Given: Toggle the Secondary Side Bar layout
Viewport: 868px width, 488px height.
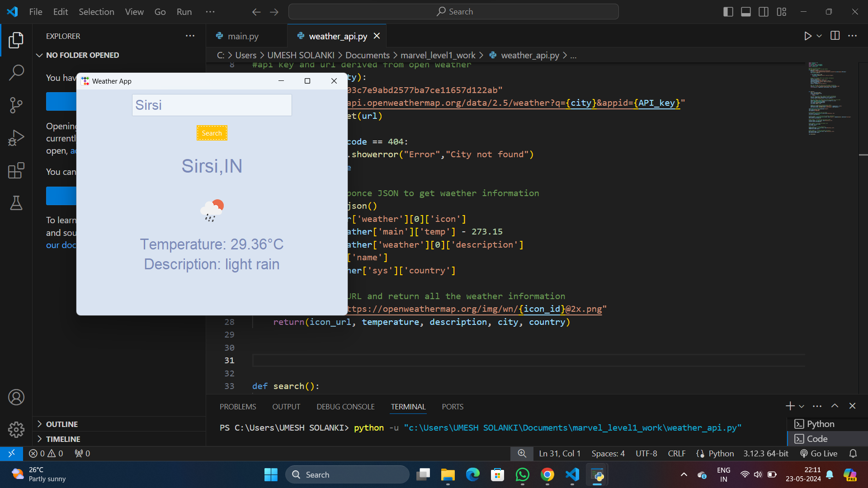Looking at the screenshot, I should [764, 12].
